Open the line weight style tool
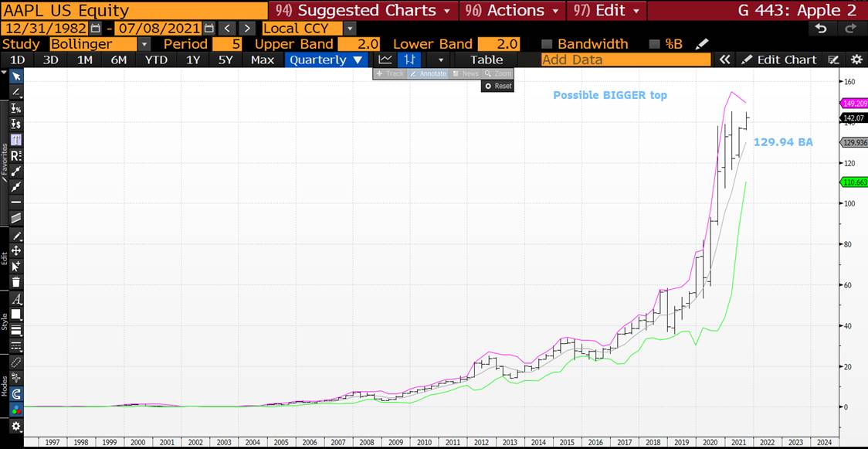Viewport: 868px width, 449px height. (x=16, y=331)
